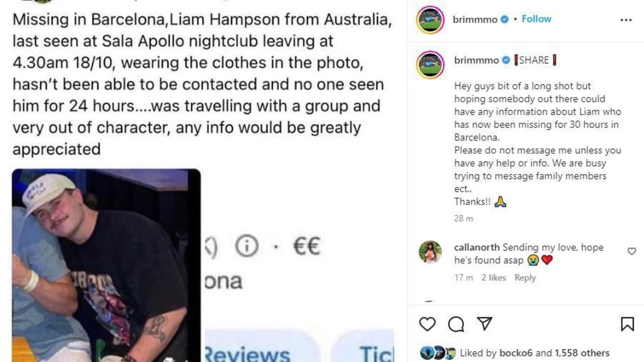Open the three-dot more options menu
Viewport: 644px width, 362px height.
tap(626, 20)
